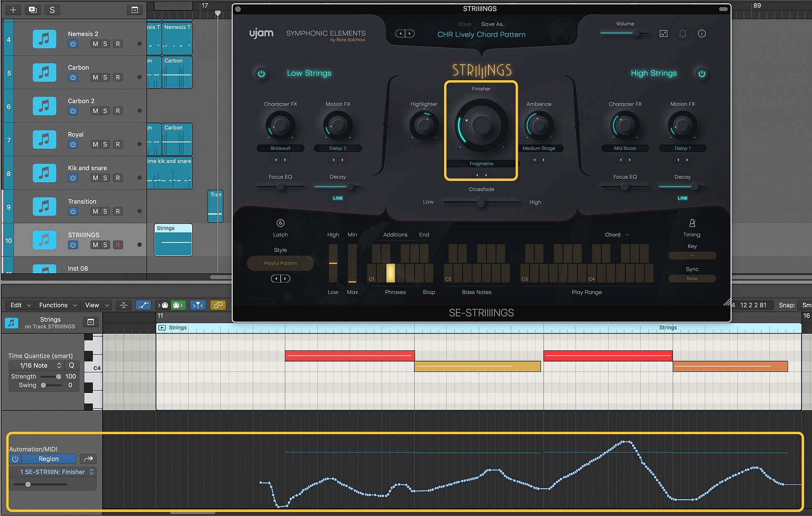Viewport: 812px width, 516px height.
Task: Click the Kik and snare track icon
Action: (44, 173)
